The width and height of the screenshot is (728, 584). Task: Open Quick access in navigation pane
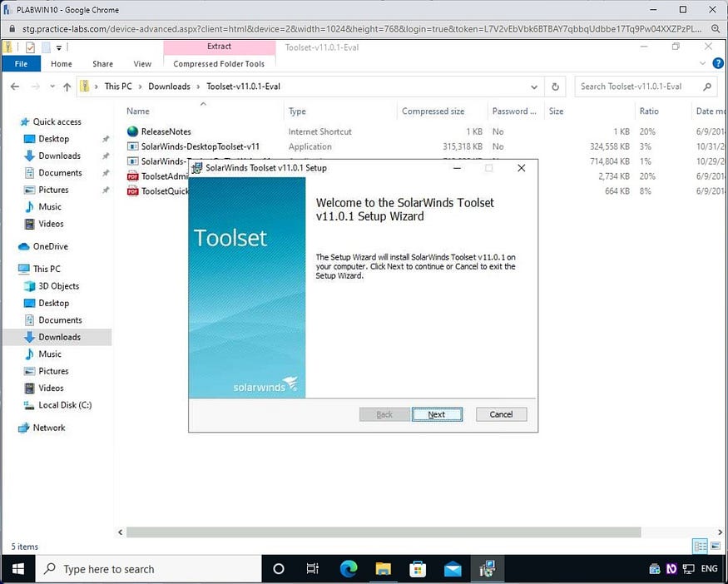57,121
